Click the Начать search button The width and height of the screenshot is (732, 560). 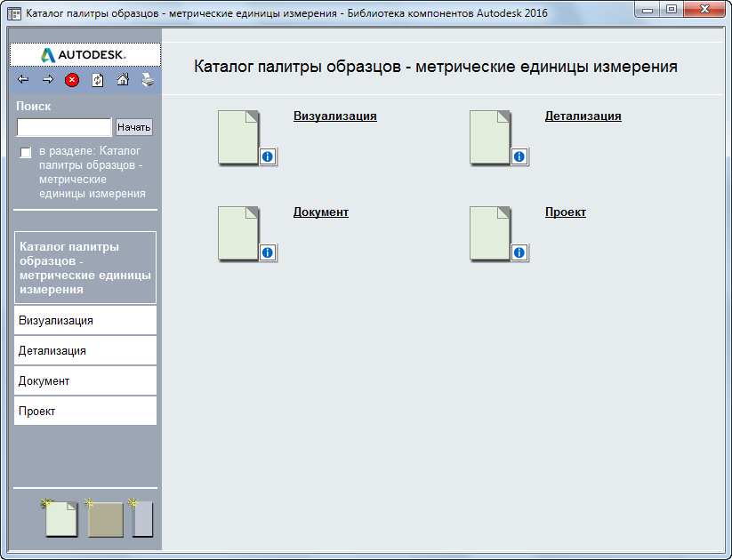click(x=134, y=127)
